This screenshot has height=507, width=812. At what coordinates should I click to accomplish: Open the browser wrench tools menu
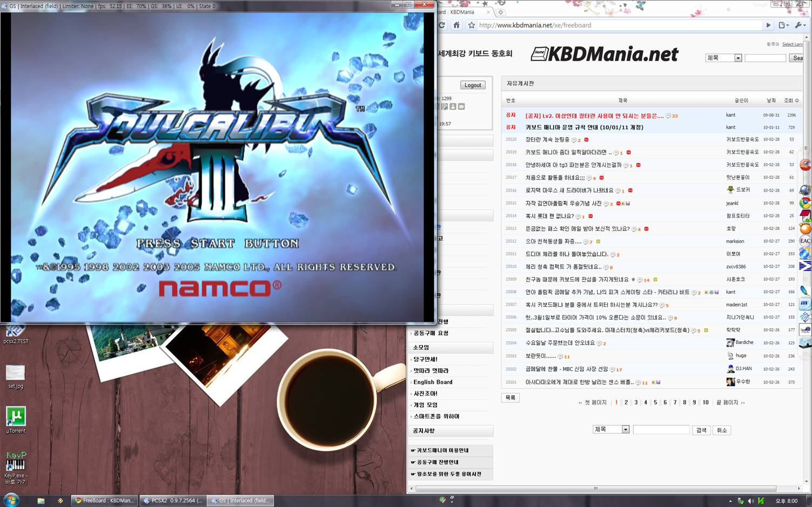(x=800, y=25)
